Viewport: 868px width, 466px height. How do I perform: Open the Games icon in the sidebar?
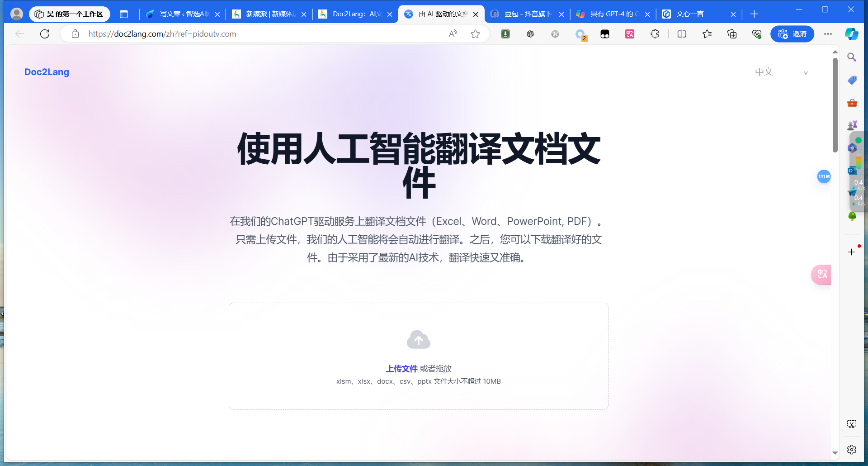852,125
